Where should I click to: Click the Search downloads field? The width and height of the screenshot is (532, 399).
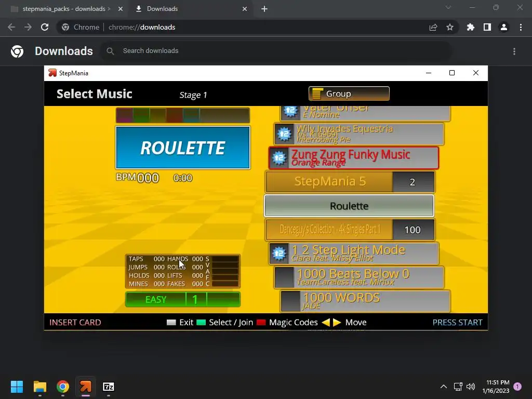coord(276,51)
